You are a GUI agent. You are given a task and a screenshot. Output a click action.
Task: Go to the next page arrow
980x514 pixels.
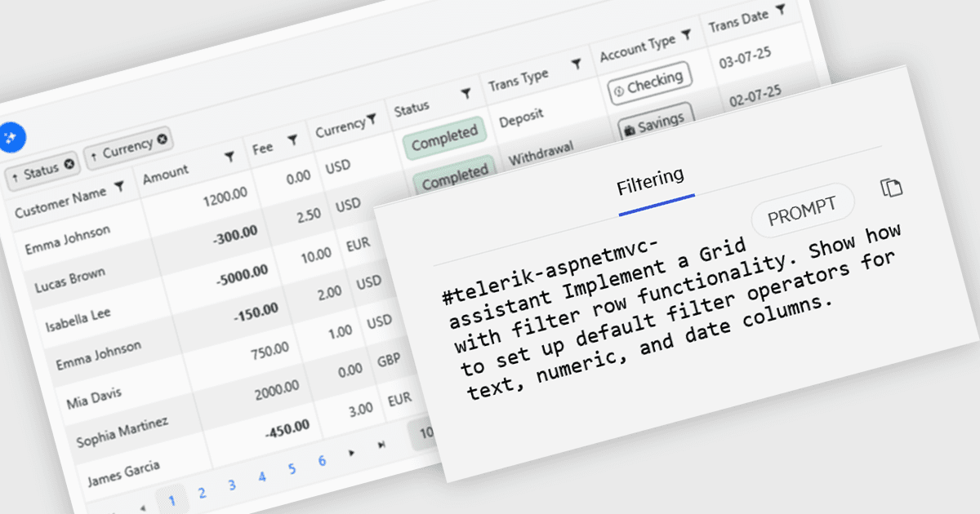click(352, 452)
